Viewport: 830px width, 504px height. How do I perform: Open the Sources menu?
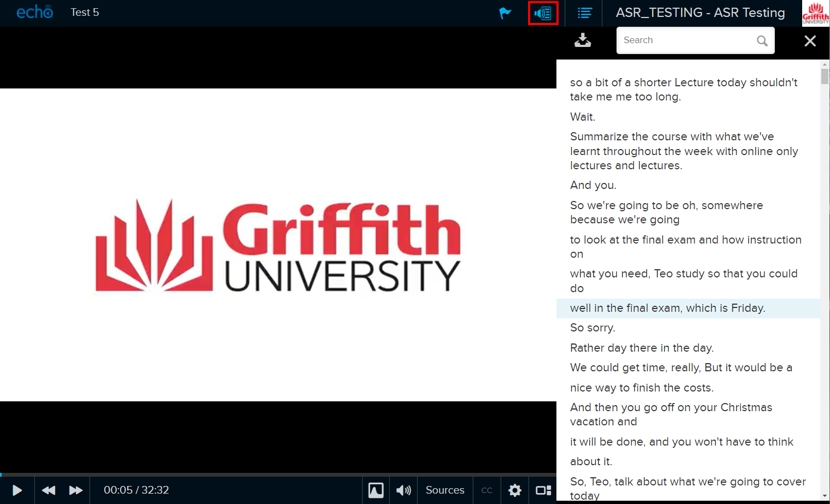pos(444,490)
